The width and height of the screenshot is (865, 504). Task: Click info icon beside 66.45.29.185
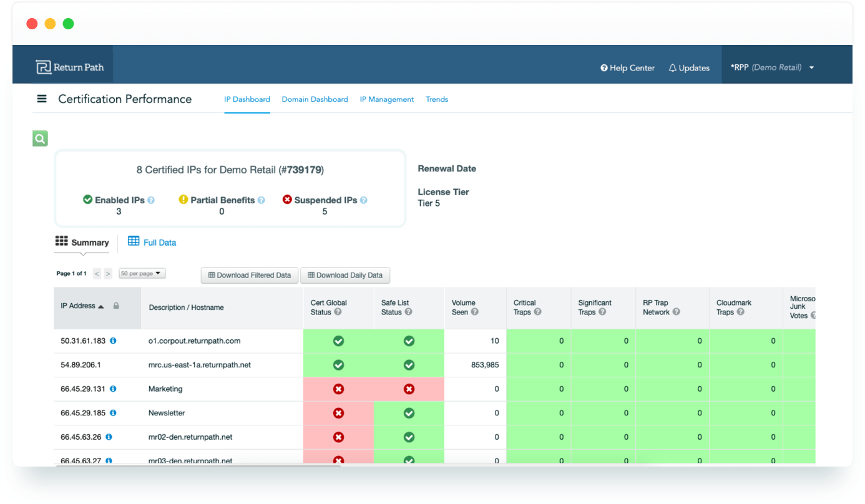(113, 413)
